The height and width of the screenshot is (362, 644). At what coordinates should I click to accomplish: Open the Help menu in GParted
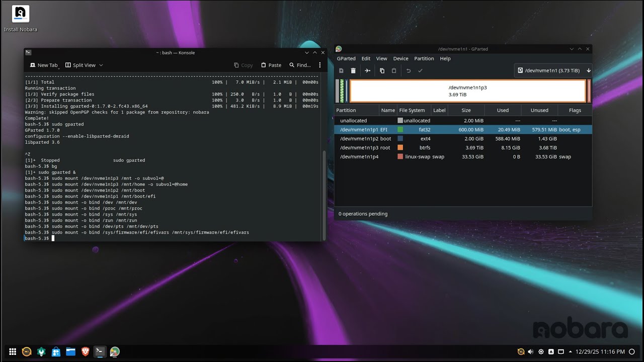445,59
